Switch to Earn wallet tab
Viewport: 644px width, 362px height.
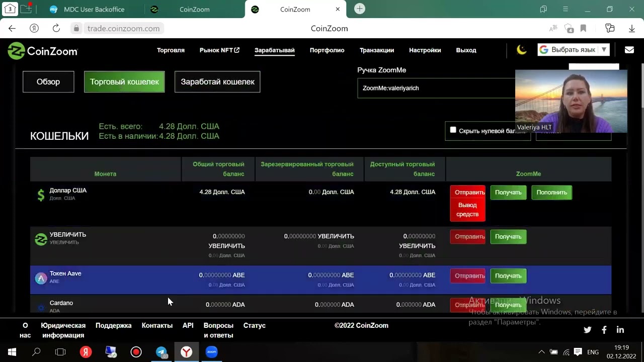(x=217, y=82)
